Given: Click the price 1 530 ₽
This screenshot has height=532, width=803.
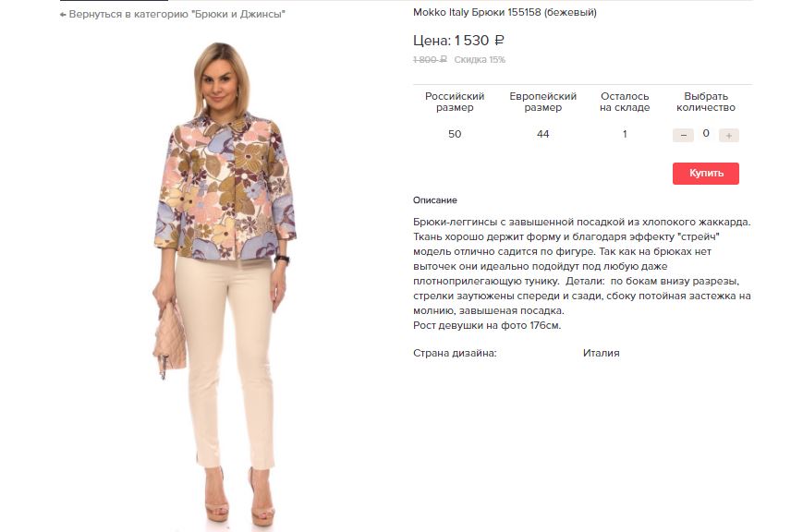Looking at the screenshot, I should tap(479, 41).
